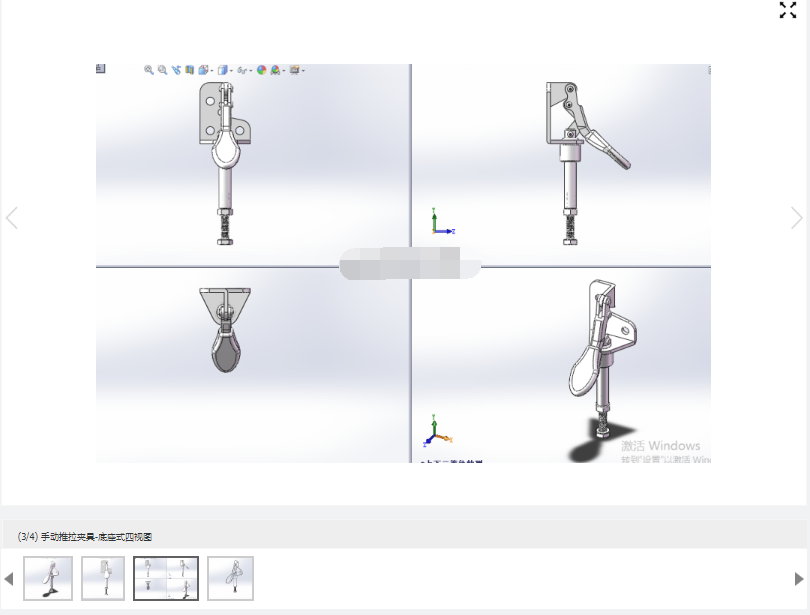Open the image in fullscreen view
Image resolution: width=810 pixels, height=615 pixels.
click(x=788, y=9)
